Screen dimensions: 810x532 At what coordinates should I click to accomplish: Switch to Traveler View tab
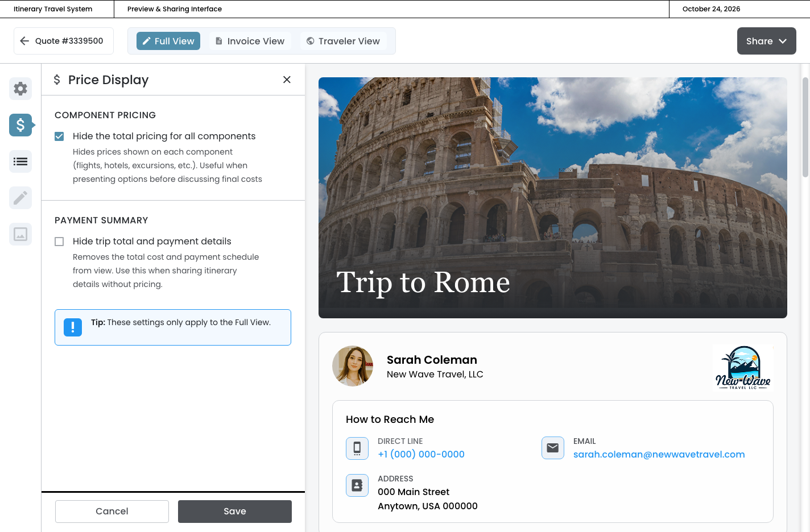click(x=344, y=41)
